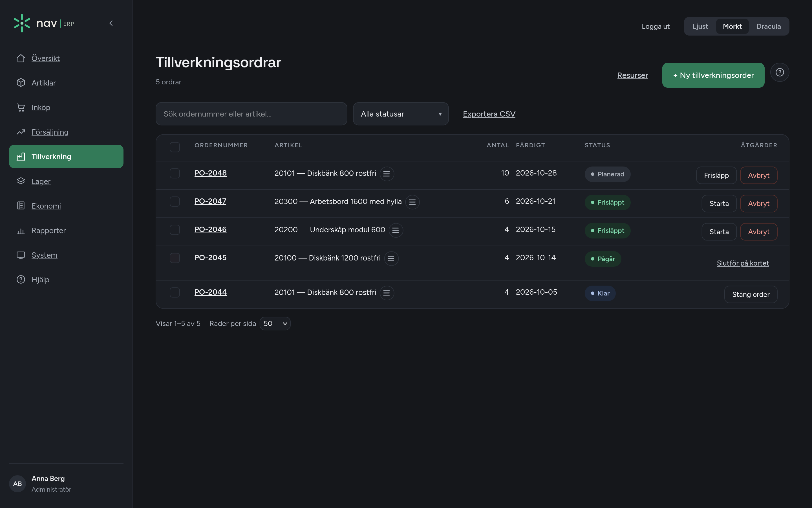Tick the select-all checkbox in table header
Screen dimensions: 812x508
[x=175, y=147]
